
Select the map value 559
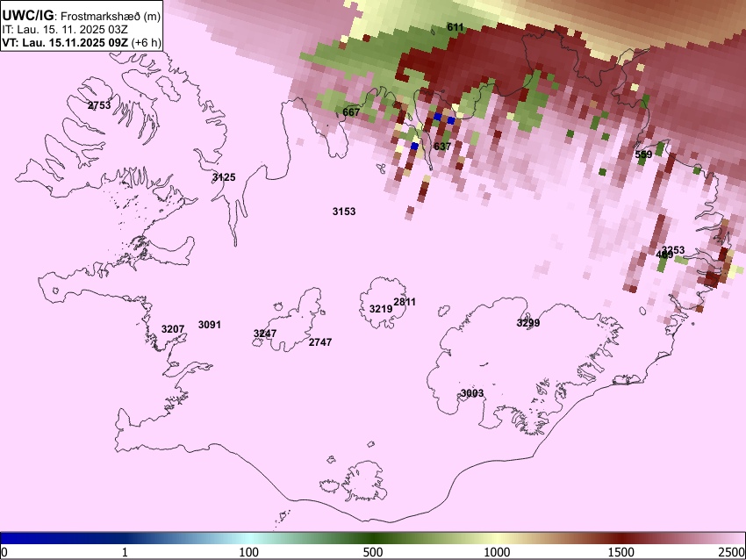click(x=643, y=154)
